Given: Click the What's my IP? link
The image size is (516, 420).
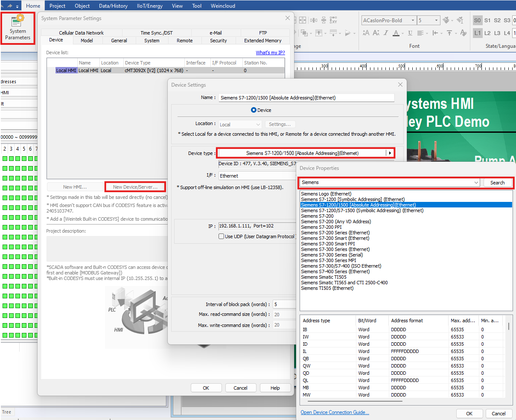Looking at the screenshot, I should click(x=270, y=52).
